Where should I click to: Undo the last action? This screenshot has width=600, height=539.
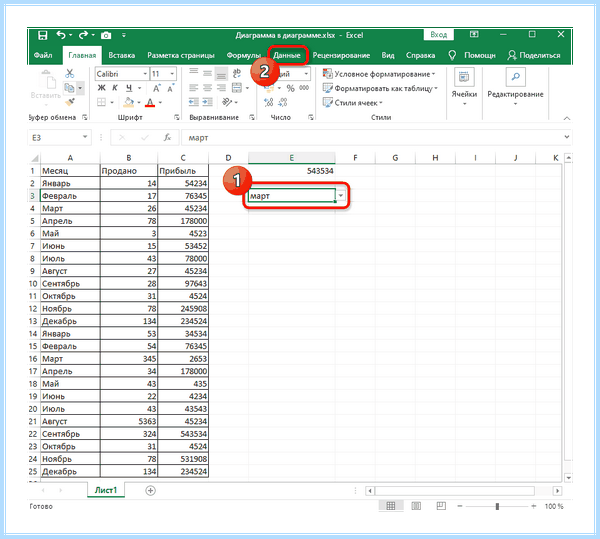tap(61, 35)
